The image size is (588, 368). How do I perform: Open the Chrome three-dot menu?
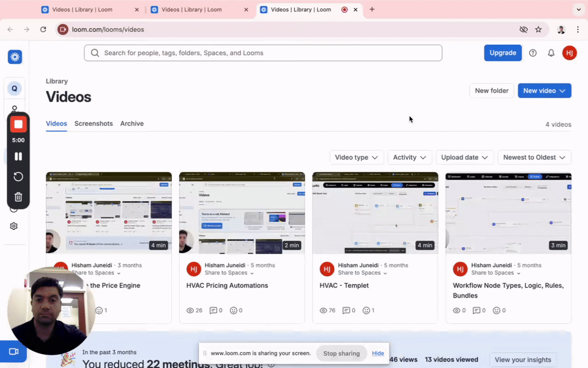[578, 29]
